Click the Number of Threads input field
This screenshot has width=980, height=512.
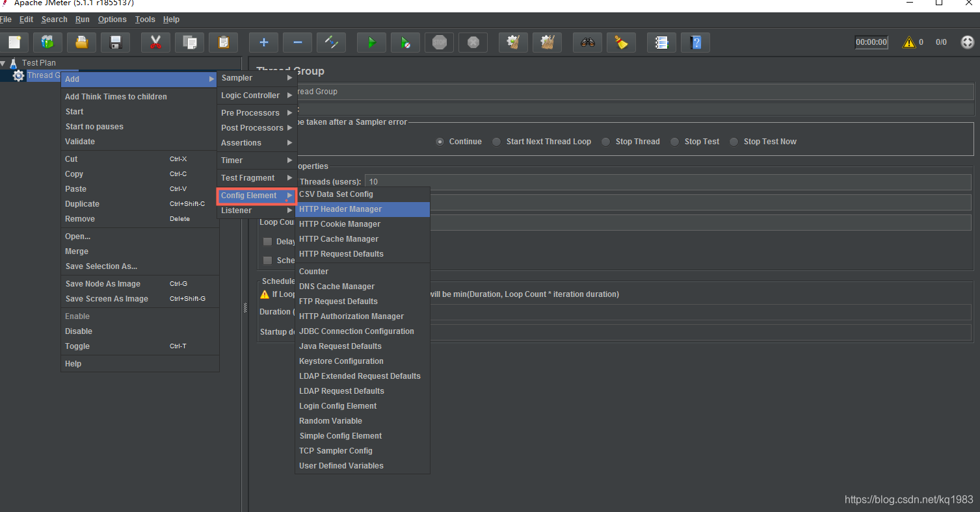tap(669, 182)
